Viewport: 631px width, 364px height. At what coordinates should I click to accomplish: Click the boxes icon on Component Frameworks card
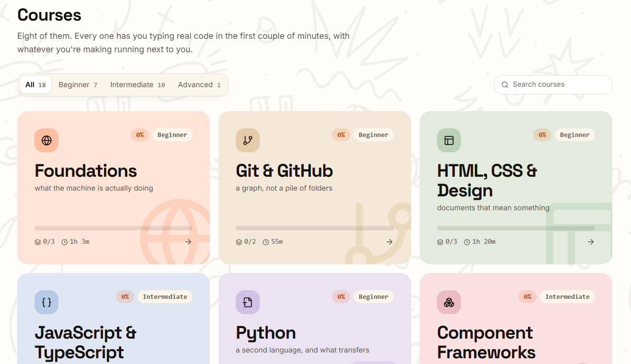[449, 302]
